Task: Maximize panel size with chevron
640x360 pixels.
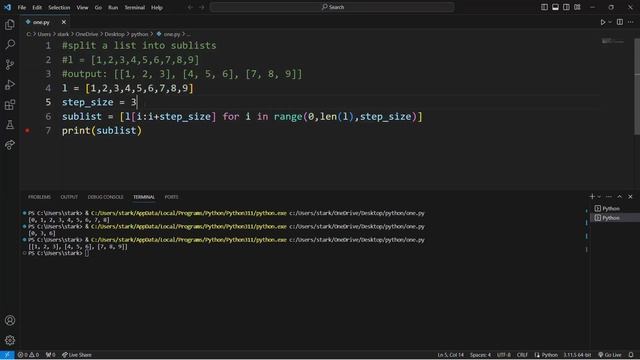Action: click(x=620, y=197)
